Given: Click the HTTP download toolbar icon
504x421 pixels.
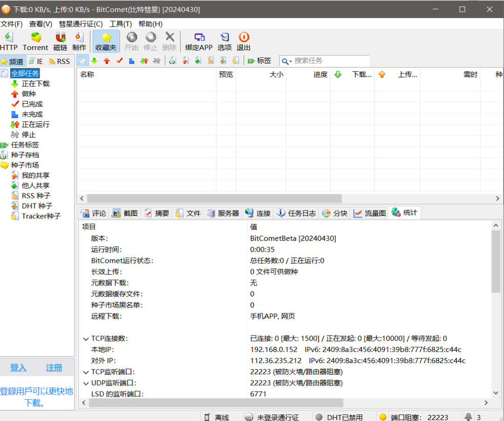Looking at the screenshot, I should [x=9, y=42].
